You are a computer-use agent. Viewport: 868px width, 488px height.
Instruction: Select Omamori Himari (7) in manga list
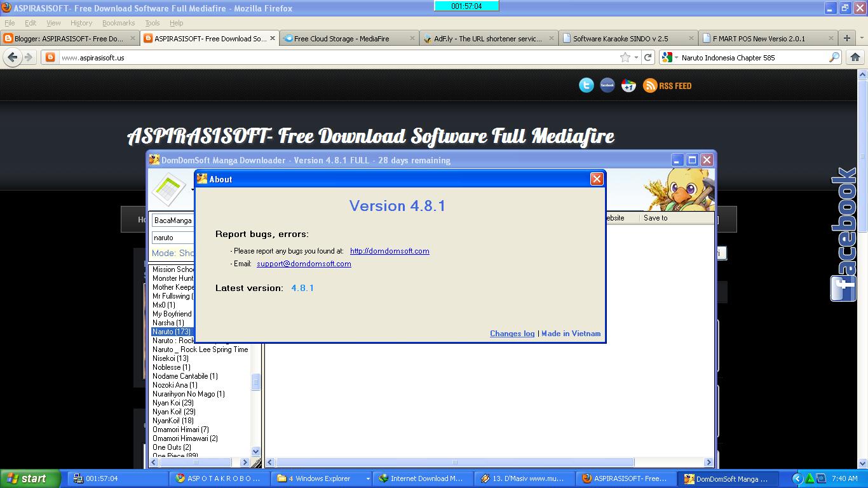(180, 430)
